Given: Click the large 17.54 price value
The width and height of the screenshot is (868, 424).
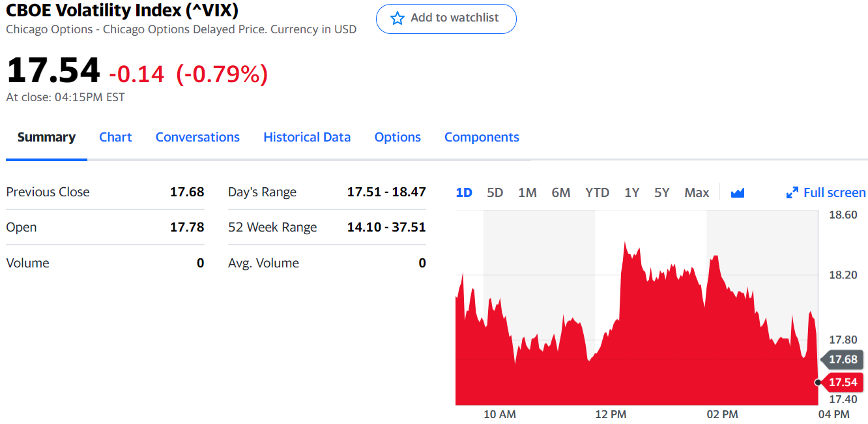Looking at the screenshot, I should tap(53, 70).
